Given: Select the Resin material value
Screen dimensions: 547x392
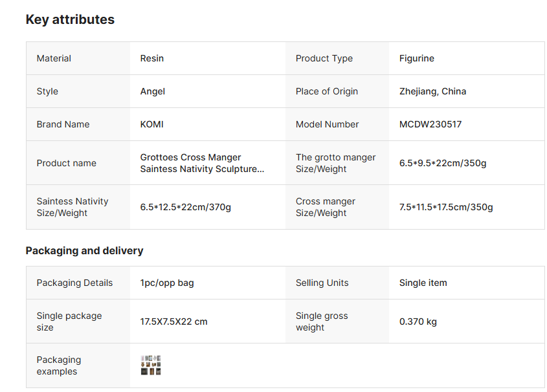Looking at the screenshot, I should click(152, 58).
